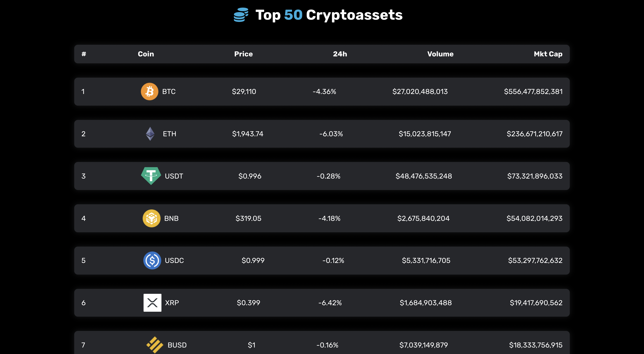Sort by the Price column header

243,54
